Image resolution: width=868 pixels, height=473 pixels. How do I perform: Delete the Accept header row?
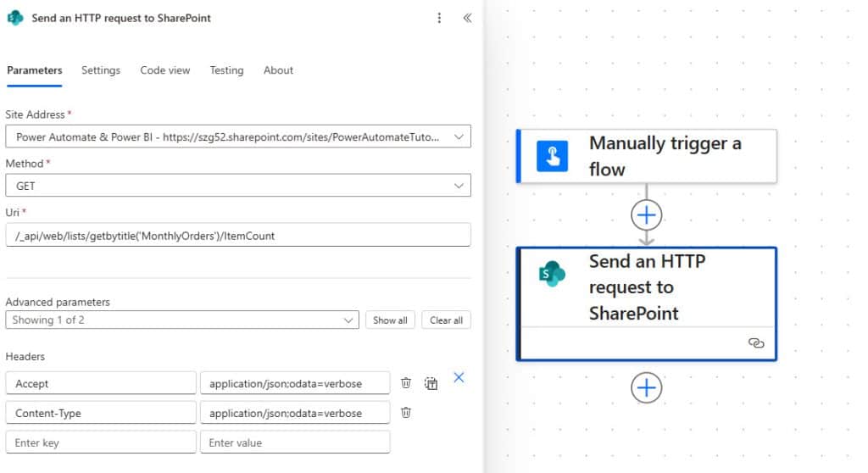coord(406,382)
